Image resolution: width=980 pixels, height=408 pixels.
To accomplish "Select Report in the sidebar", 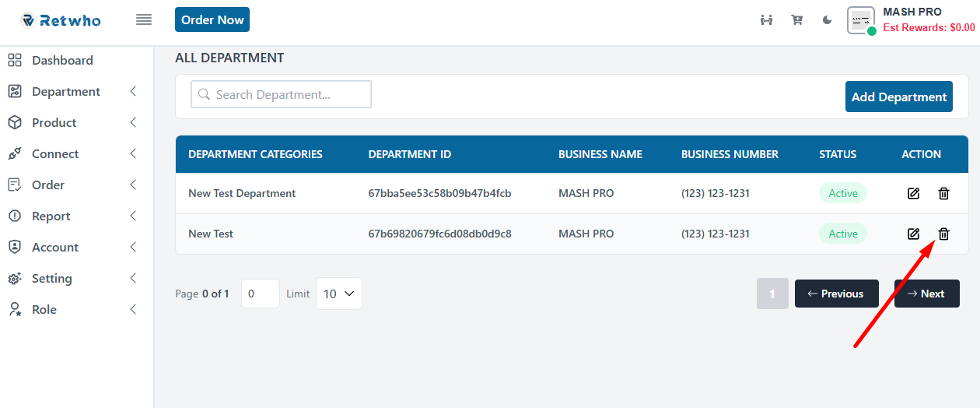I will pyautogui.click(x=51, y=216).
